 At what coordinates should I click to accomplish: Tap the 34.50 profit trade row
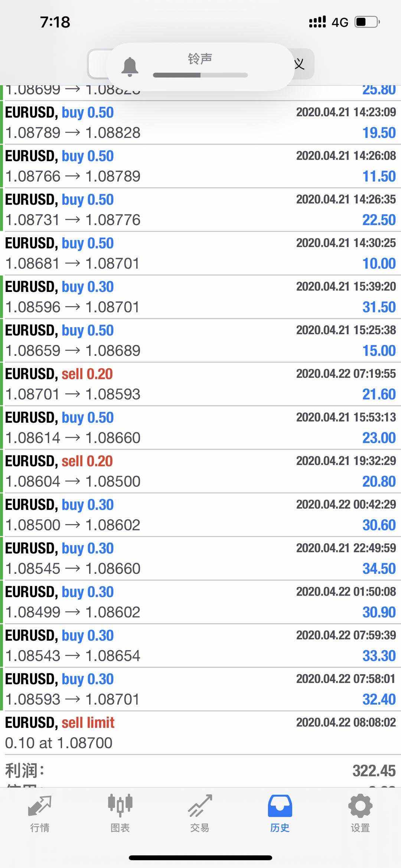(200, 558)
